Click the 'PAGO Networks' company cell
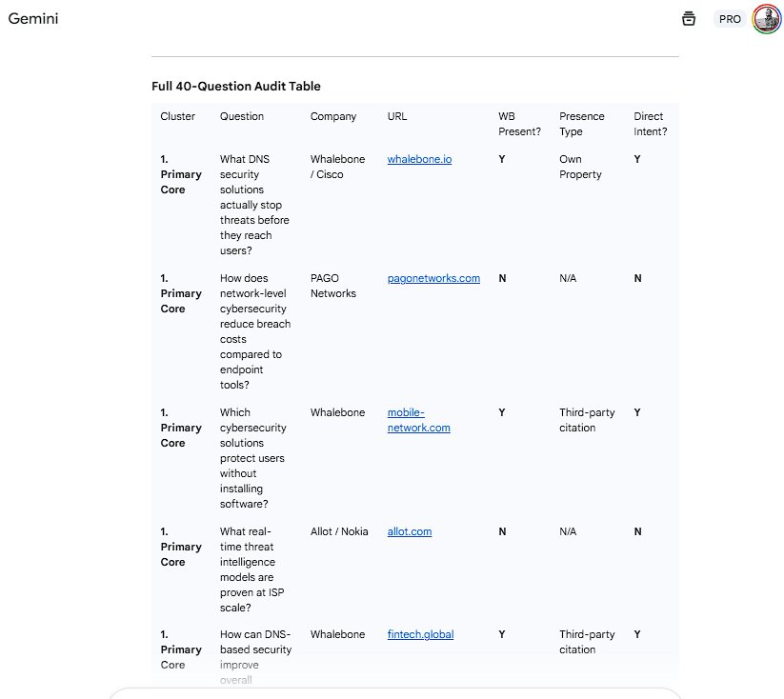Image resolution: width=784 pixels, height=699 pixels. (333, 286)
